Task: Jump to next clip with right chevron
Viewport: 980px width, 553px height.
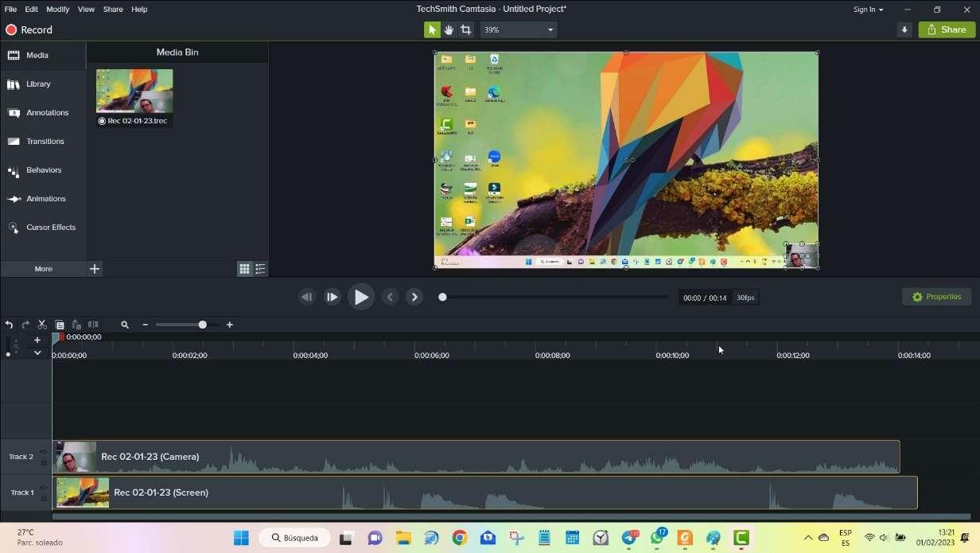Action: point(414,297)
